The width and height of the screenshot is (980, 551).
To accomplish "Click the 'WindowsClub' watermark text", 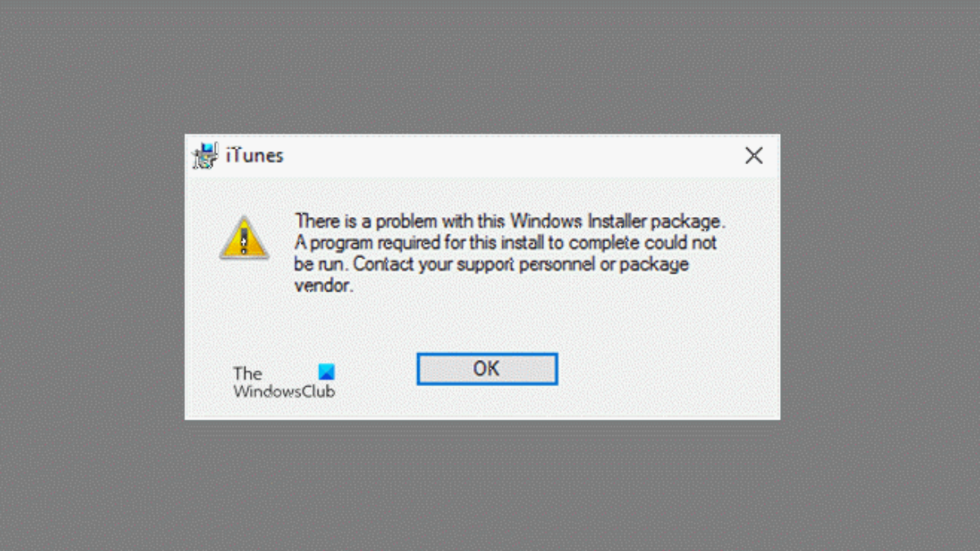I will 284,391.
